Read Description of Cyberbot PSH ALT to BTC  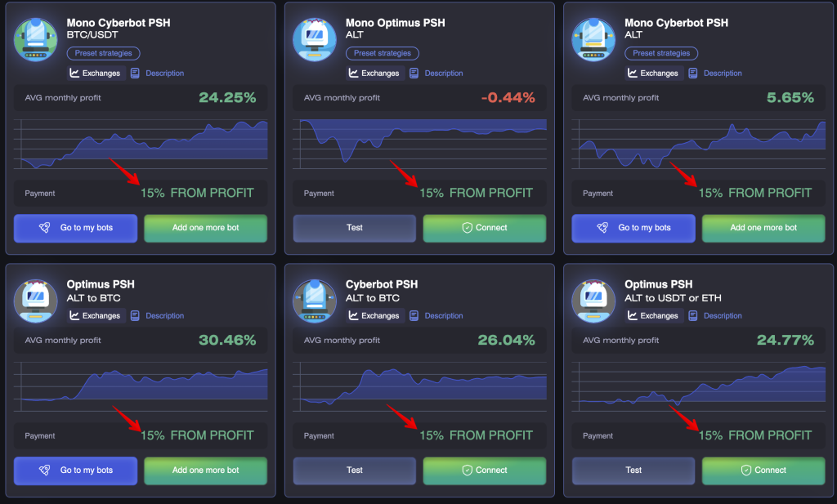[436, 316]
